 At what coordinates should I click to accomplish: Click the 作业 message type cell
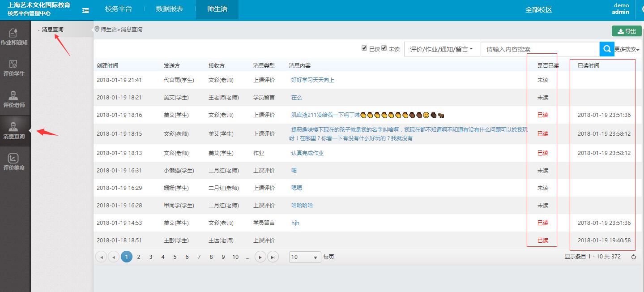tap(259, 153)
